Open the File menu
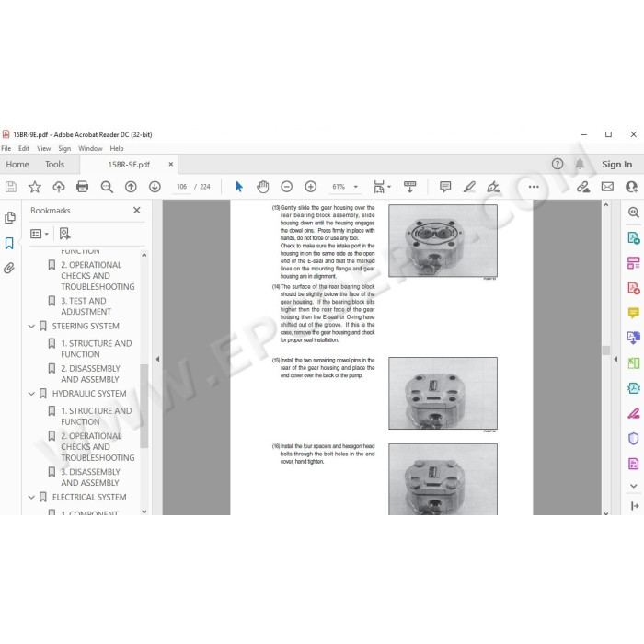The image size is (644, 644). point(6,148)
